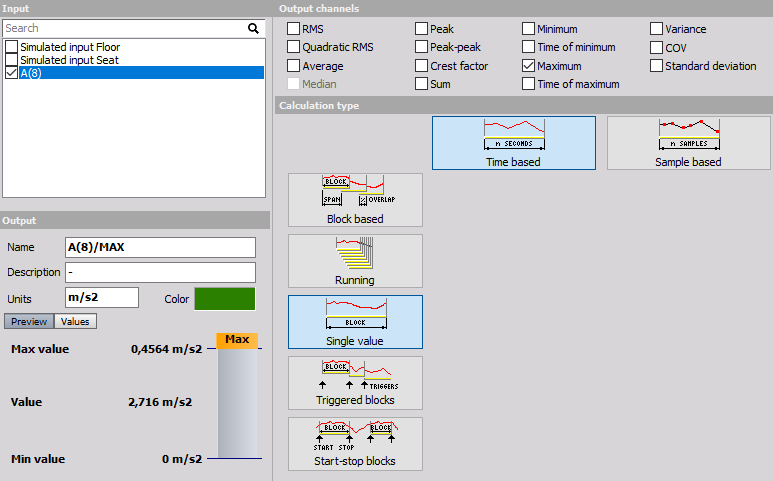
Task: Select Time based calculation type
Action: click(x=514, y=143)
